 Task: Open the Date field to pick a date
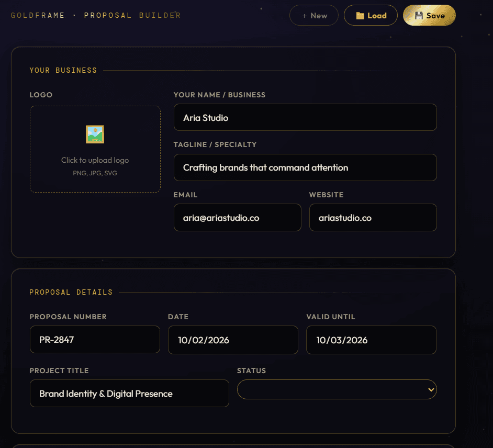(233, 340)
